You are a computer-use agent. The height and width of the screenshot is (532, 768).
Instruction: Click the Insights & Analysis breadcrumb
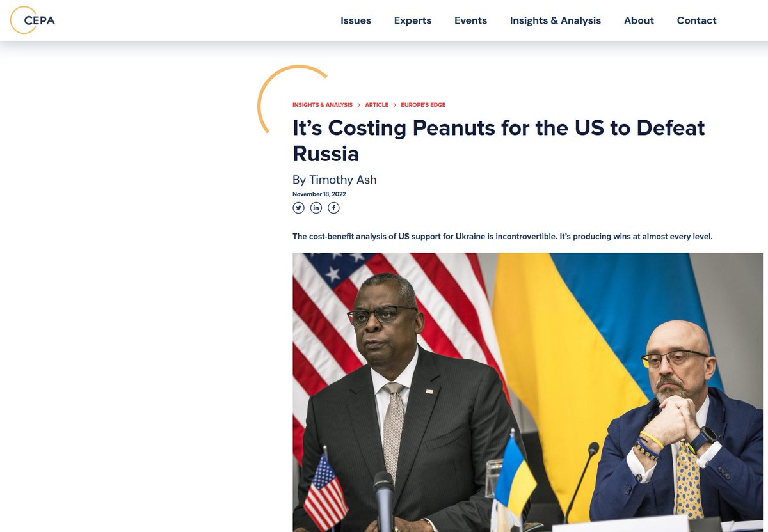(x=323, y=105)
